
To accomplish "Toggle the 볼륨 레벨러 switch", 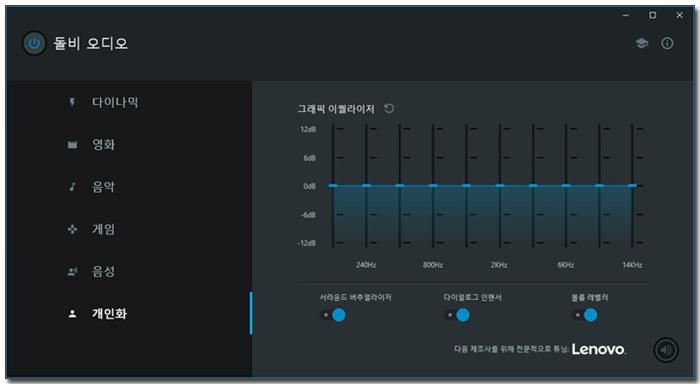I will (585, 315).
